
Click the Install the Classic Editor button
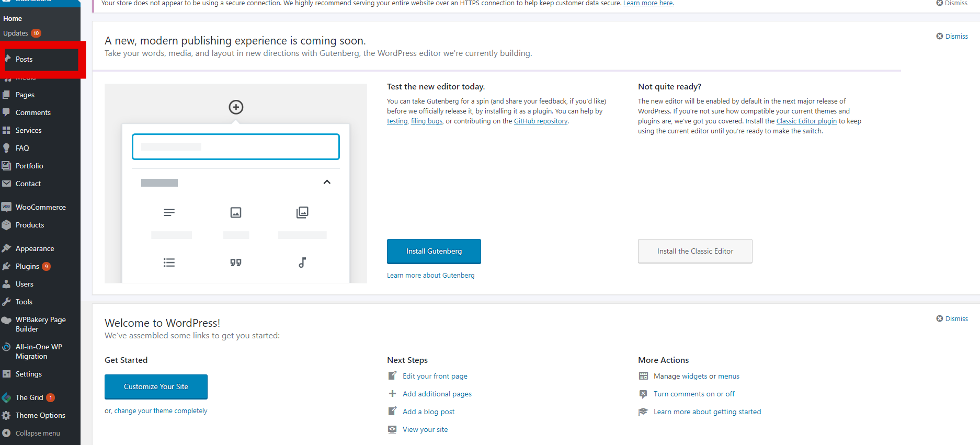[695, 251]
